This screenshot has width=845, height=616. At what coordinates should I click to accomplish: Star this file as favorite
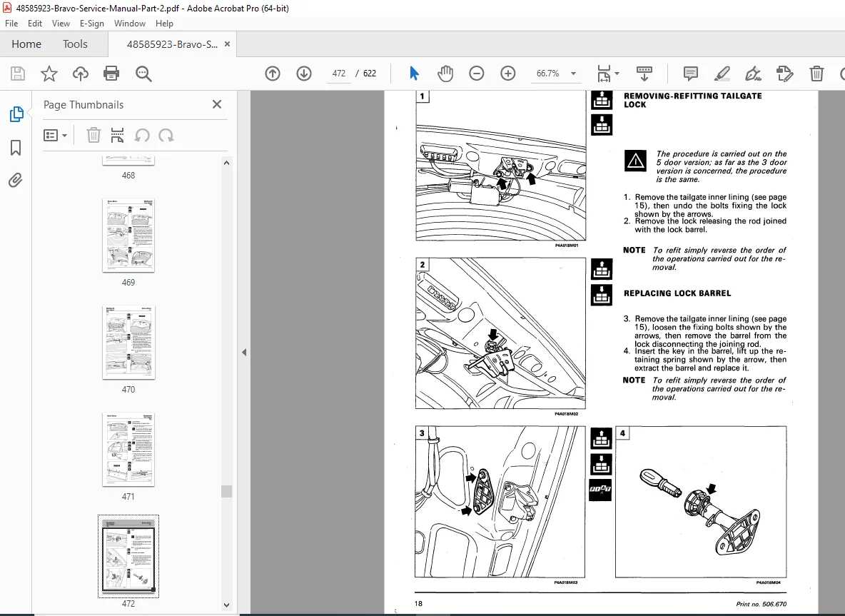[x=49, y=74]
